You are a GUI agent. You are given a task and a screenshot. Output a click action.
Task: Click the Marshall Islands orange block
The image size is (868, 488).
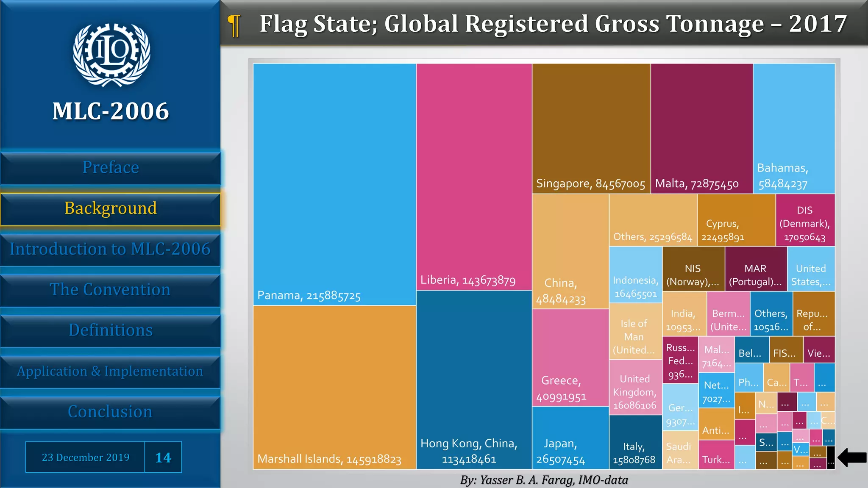pos(334,387)
